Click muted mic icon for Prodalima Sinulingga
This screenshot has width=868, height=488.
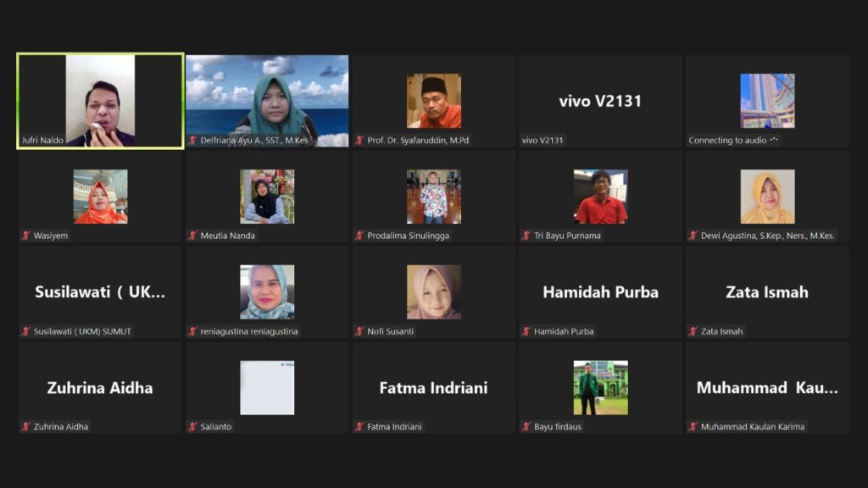360,236
